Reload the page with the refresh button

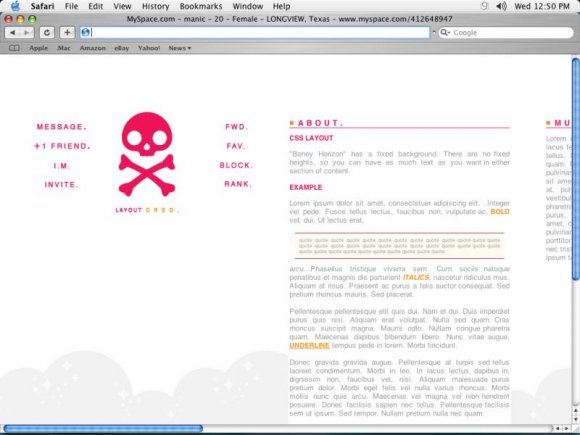[x=47, y=33]
